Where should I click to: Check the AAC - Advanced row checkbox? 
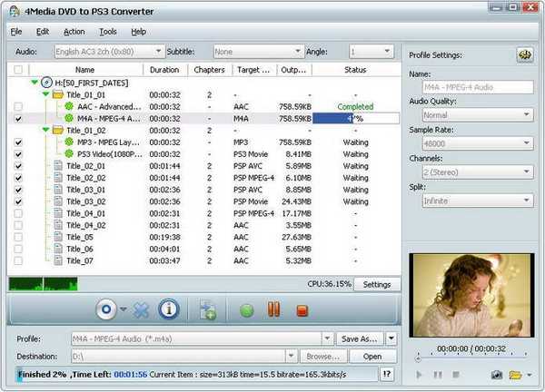tap(18, 106)
